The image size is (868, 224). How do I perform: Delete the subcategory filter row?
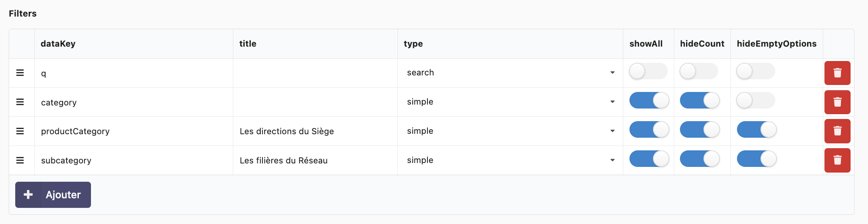coord(837,160)
